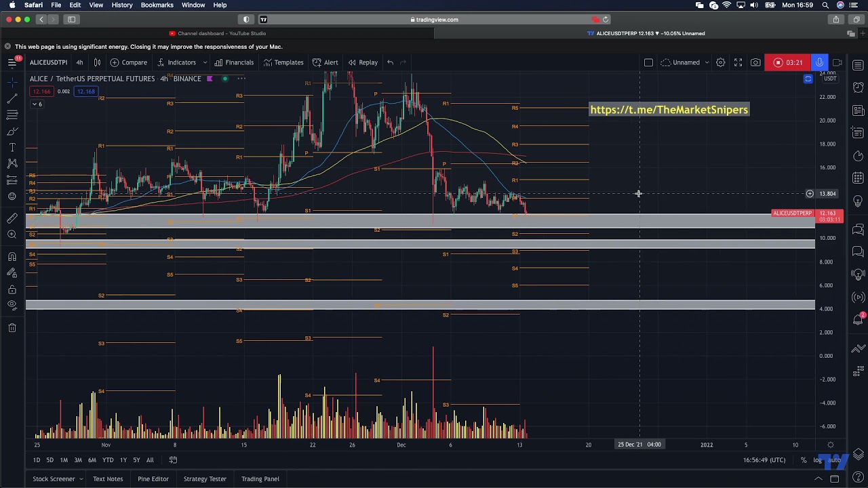Set range to 1M timeframe

tap(64, 460)
